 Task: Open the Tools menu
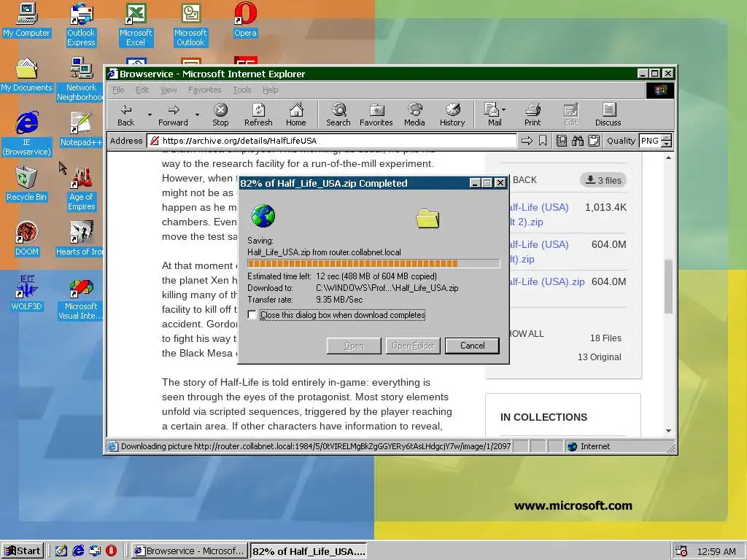[x=242, y=90]
